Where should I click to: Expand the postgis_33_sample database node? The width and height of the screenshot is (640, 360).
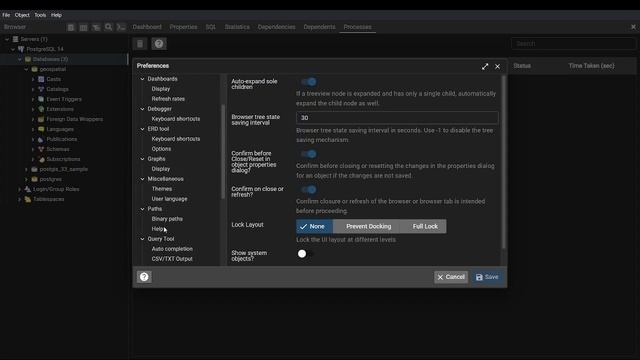pyautogui.click(x=27, y=169)
